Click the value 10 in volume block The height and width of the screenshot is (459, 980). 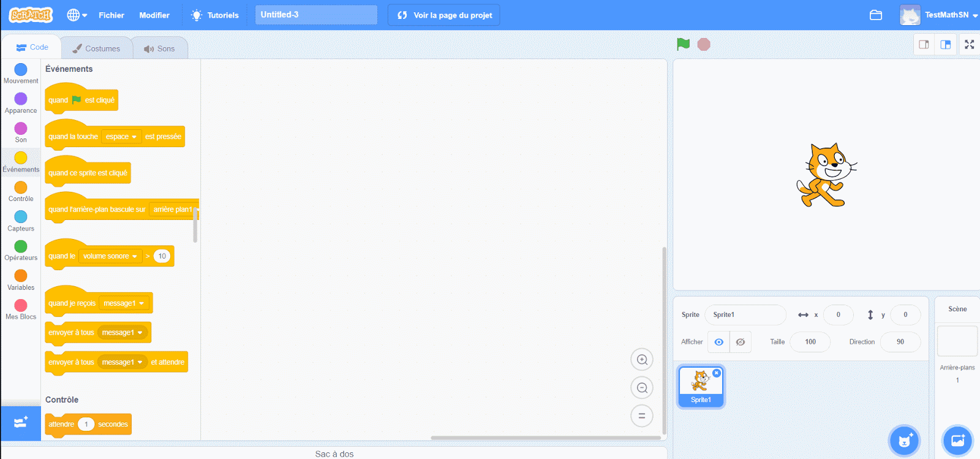click(162, 256)
